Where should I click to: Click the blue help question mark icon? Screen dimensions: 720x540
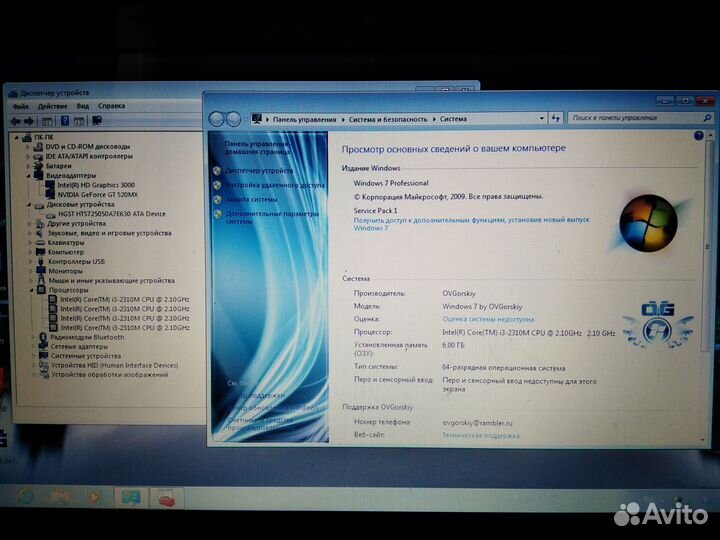tap(698, 136)
